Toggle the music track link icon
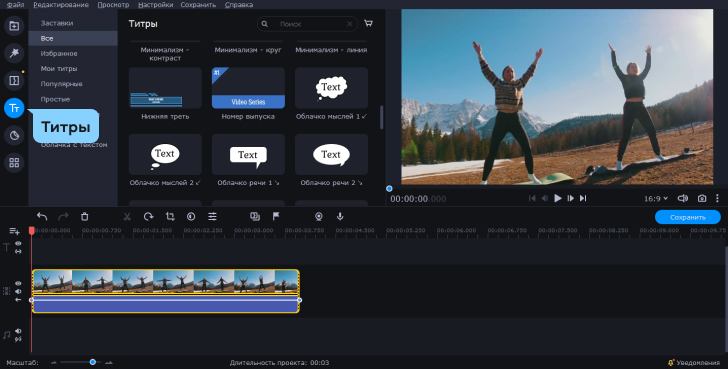Viewport: 728px width, 369px height. (18, 339)
